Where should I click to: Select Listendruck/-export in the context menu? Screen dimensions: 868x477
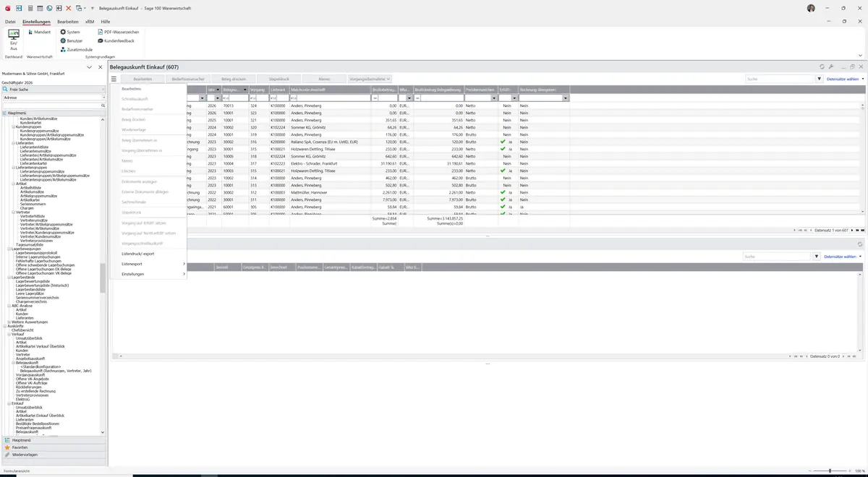138,254
